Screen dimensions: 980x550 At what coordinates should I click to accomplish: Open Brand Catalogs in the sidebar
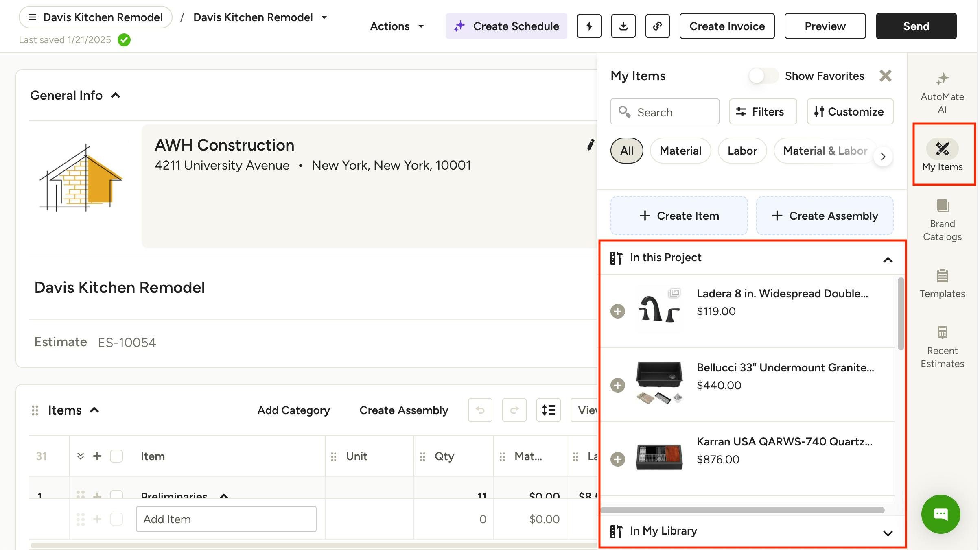[x=942, y=220]
